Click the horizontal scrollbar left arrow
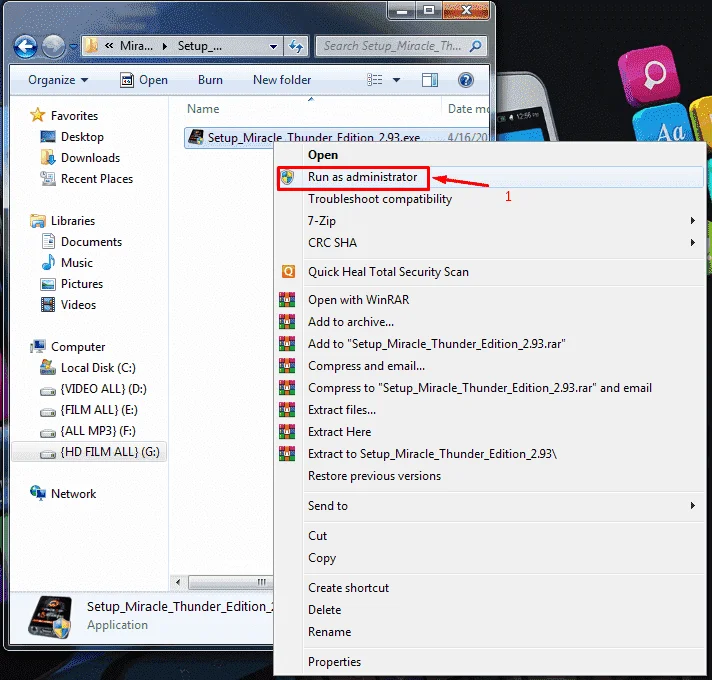 pos(178,582)
